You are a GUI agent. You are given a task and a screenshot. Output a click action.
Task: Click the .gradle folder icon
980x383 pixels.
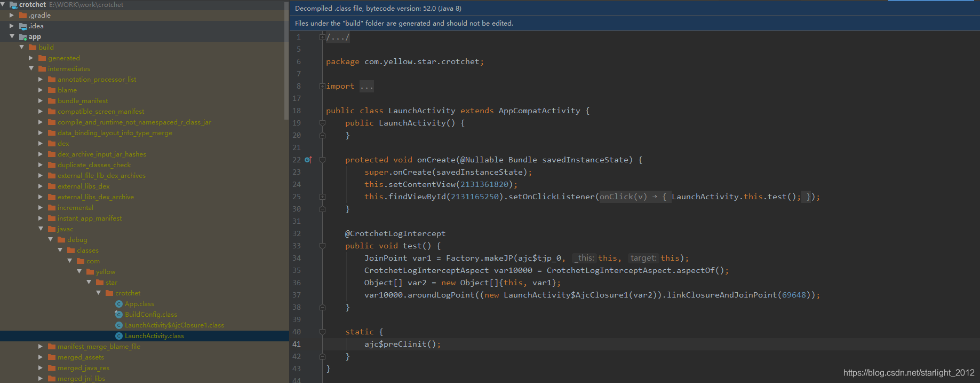23,15
